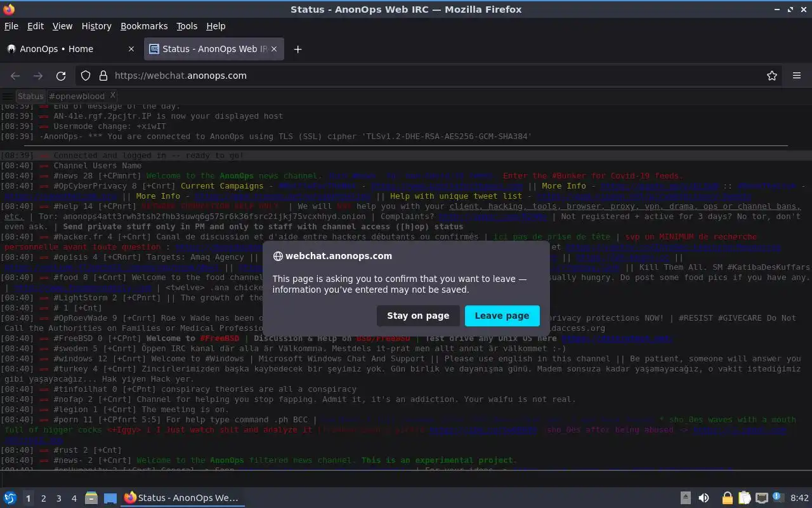This screenshot has height=508, width=812.
Task: Click the #legion channel listing line
Action: point(114,410)
